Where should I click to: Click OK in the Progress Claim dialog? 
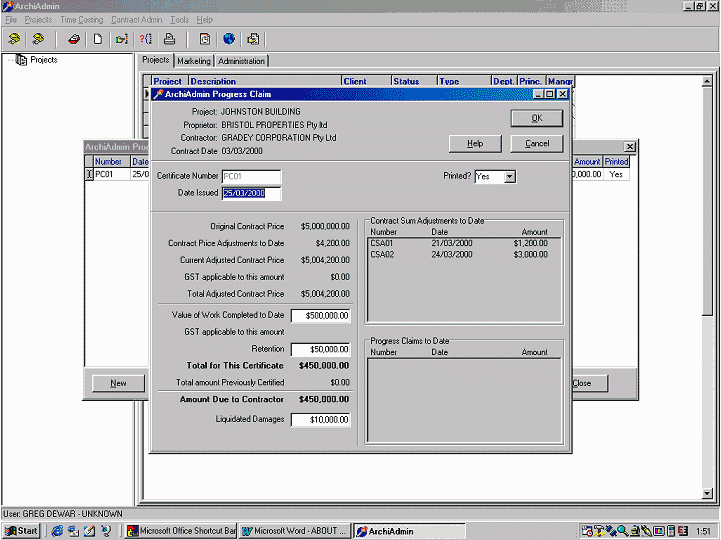(x=537, y=118)
